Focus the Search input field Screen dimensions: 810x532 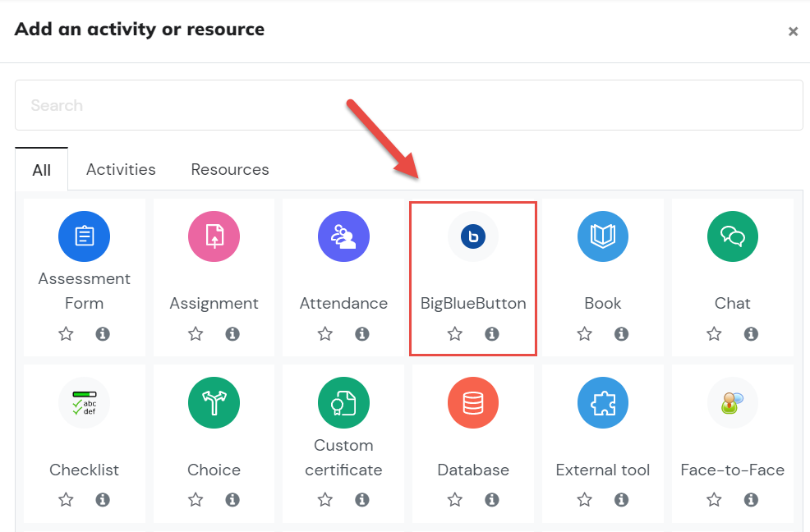[x=408, y=105]
